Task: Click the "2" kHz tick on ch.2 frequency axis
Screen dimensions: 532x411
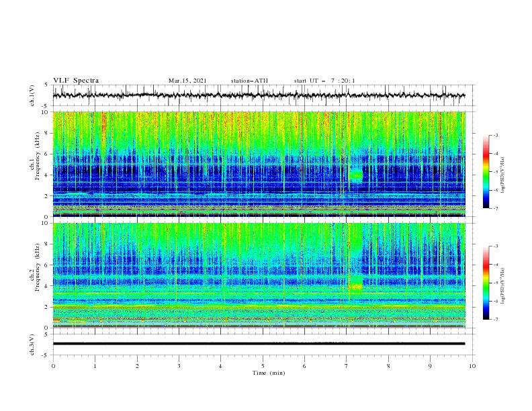Action: click(x=47, y=307)
